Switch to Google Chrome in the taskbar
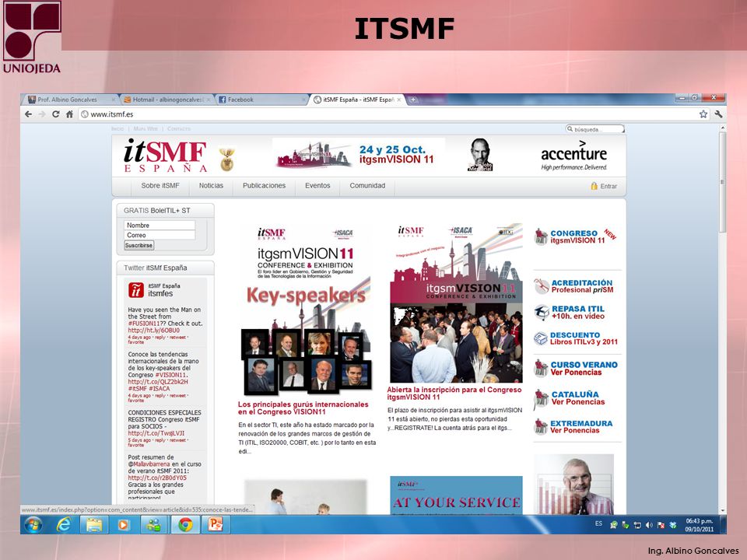747x560 pixels. [x=185, y=525]
